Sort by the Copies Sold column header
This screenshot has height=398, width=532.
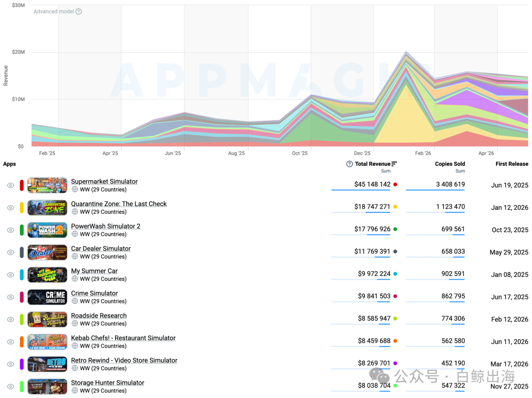tap(450, 164)
